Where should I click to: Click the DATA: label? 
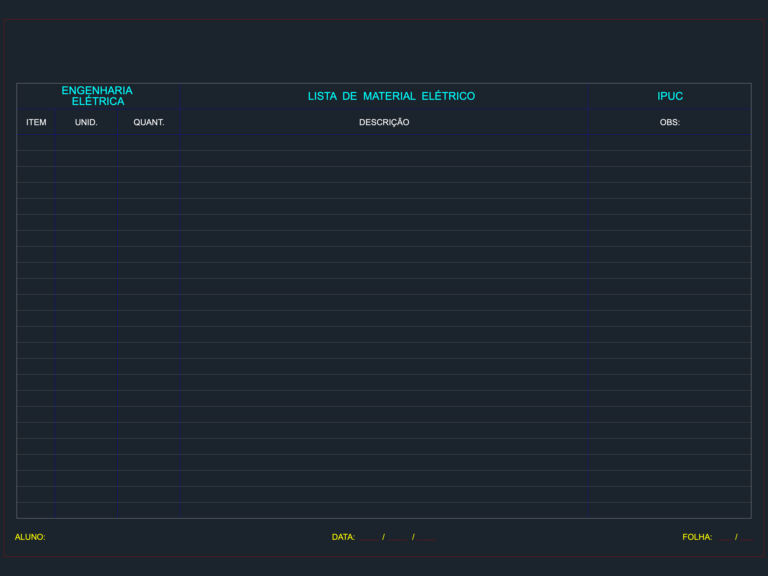point(343,537)
